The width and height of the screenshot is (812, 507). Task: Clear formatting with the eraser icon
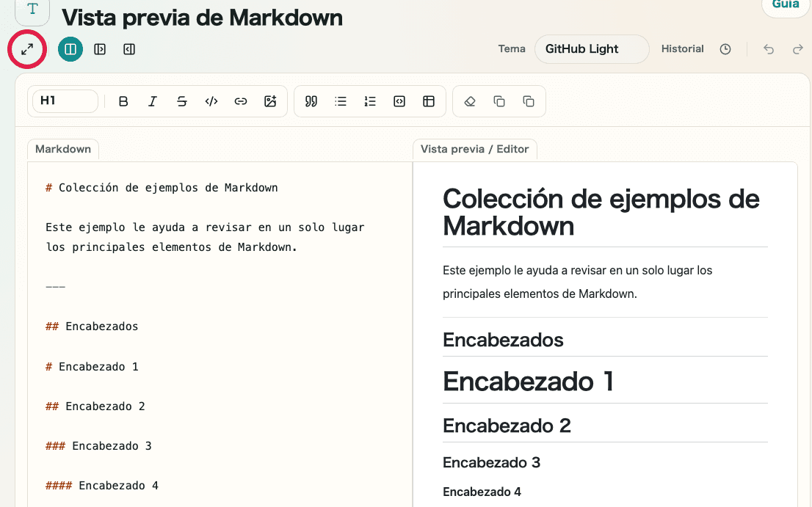471,101
